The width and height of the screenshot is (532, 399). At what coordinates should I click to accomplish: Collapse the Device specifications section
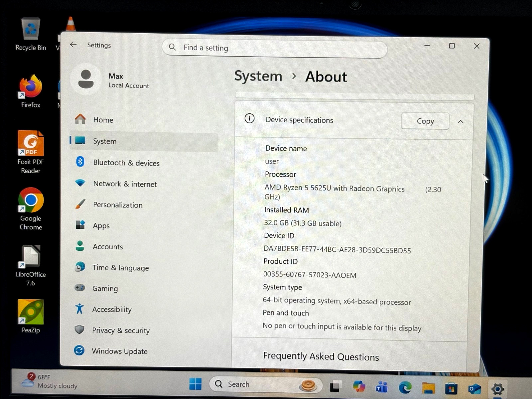coord(461,122)
